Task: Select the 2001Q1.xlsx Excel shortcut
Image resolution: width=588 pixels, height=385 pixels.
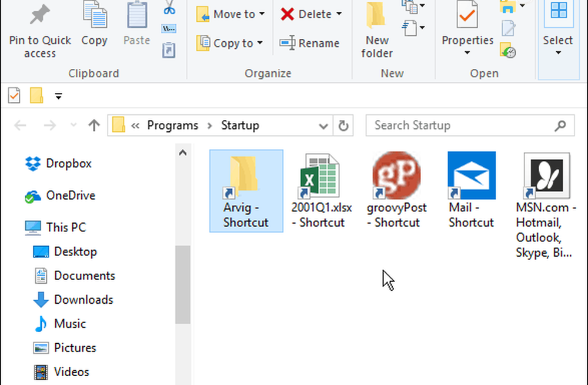Action: pyautogui.click(x=321, y=176)
